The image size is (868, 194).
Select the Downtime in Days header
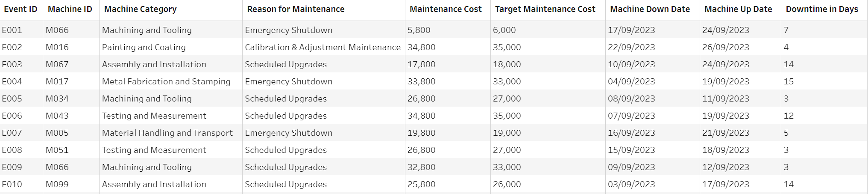point(821,9)
